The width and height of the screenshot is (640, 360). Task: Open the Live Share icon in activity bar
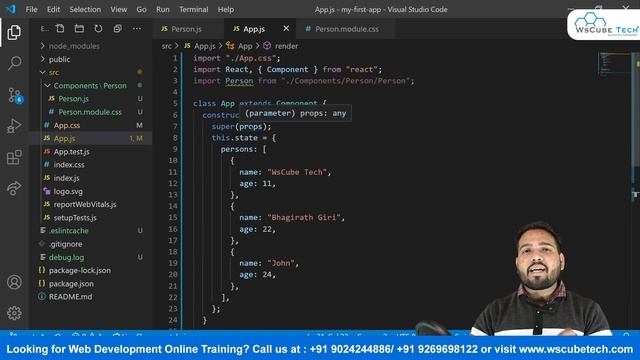coord(14,188)
